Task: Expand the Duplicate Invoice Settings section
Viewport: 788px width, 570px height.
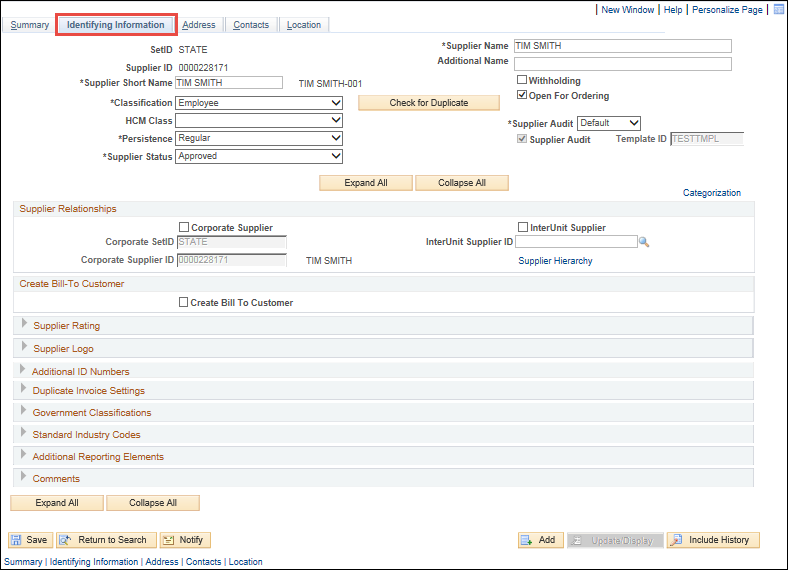Action: 23,389
